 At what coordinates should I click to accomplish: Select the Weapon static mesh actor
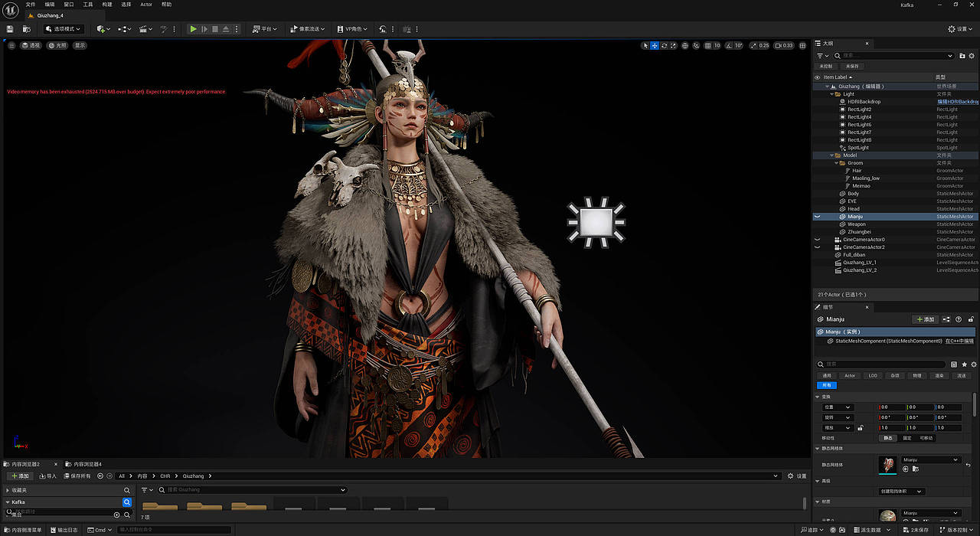pos(857,224)
